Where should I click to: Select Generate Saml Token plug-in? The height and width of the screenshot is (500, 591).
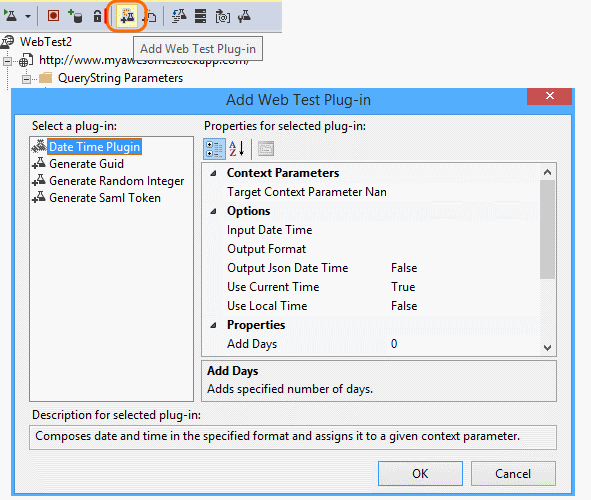coord(105,198)
